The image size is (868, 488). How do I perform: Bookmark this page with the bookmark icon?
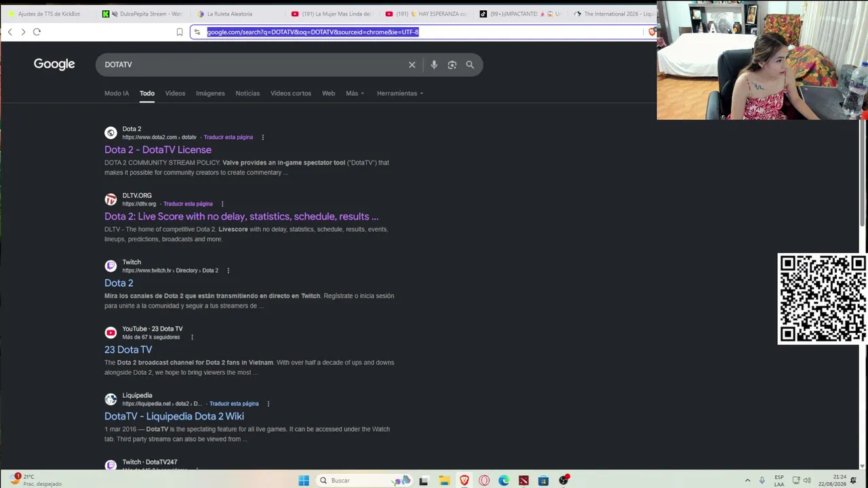(x=180, y=32)
